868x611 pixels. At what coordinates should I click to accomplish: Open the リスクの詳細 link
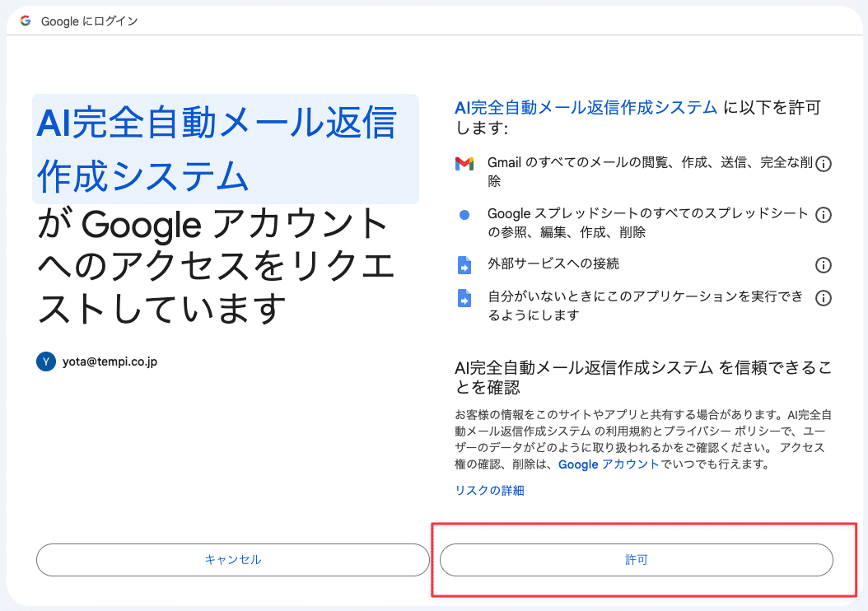point(489,491)
